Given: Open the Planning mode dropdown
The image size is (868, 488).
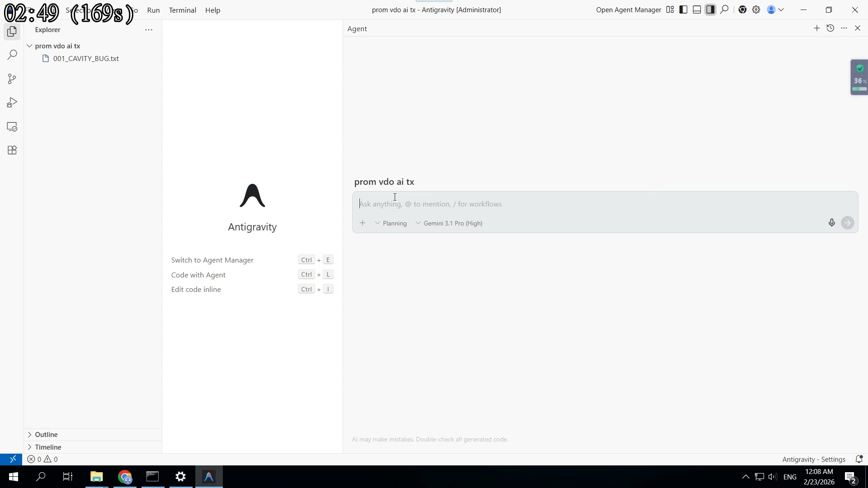Looking at the screenshot, I should point(391,223).
